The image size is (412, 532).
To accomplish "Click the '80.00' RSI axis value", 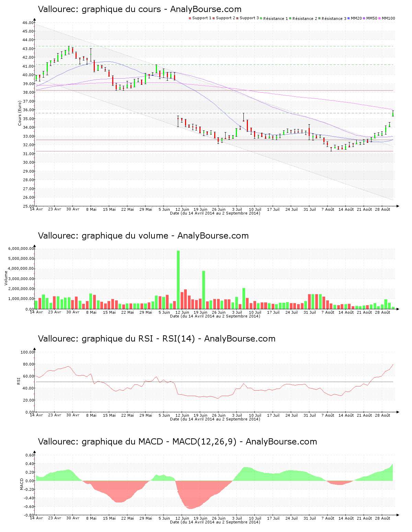I will coord(28,364).
